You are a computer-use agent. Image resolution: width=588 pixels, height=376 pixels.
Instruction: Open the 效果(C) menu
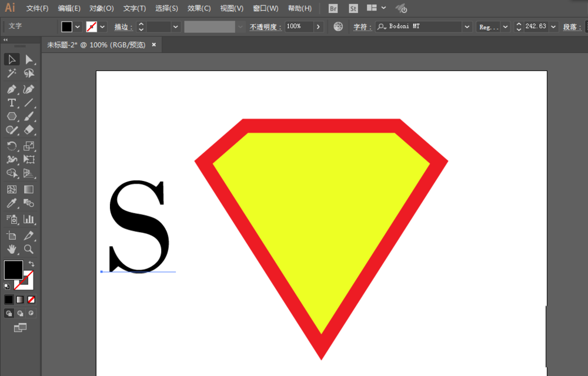[199, 8]
